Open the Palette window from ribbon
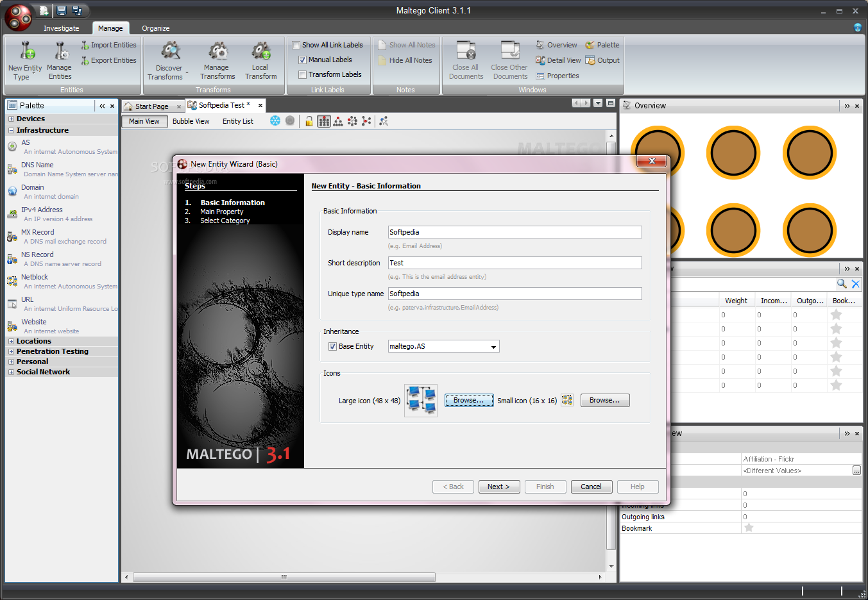Viewport: 868px width, 600px height. pyautogui.click(x=602, y=45)
